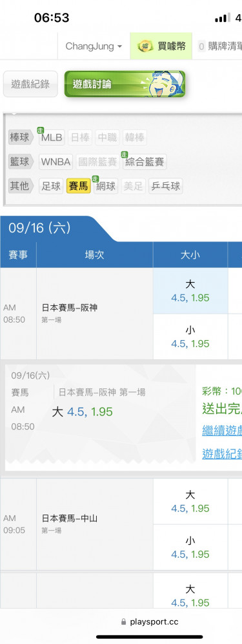
Task: Choose the 乒乓球 category
Action: pos(165,186)
